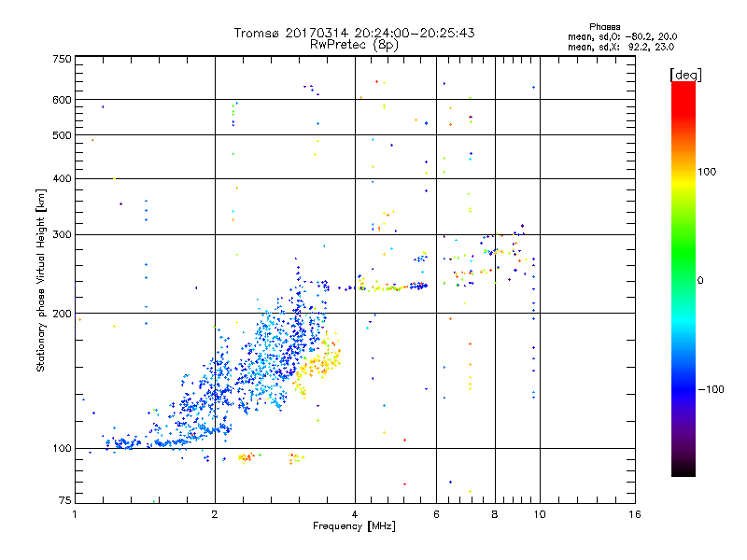Click the plot title 'Tromsø 20170314 20:24:00-20:25:43'
747x560 pixels.
tap(355, 33)
